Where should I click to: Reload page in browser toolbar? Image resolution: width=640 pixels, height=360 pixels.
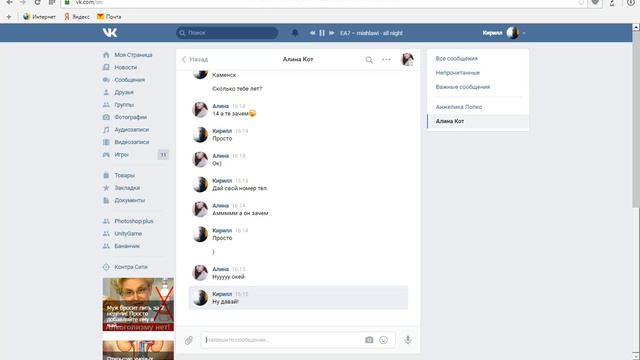[37, 2]
